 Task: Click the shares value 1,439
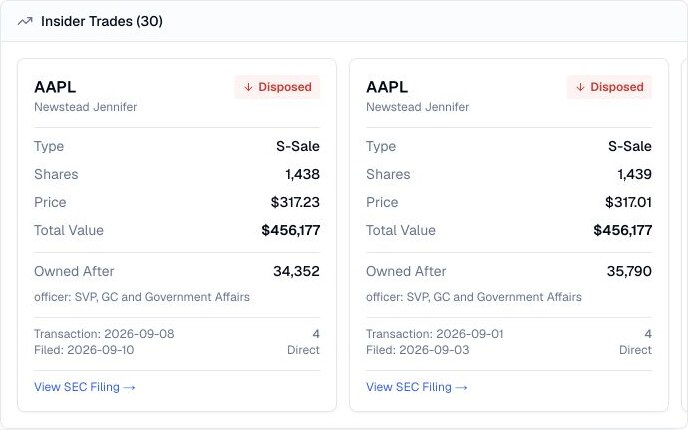(634, 174)
